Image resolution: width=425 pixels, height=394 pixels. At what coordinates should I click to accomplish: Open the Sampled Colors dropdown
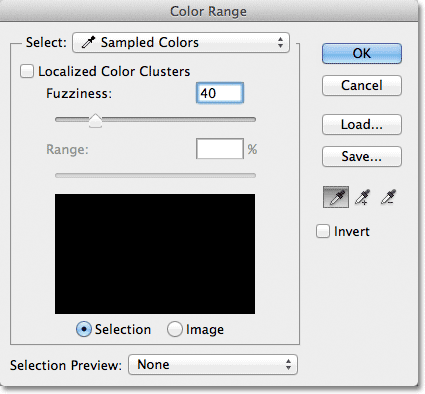click(x=181, y=42)
